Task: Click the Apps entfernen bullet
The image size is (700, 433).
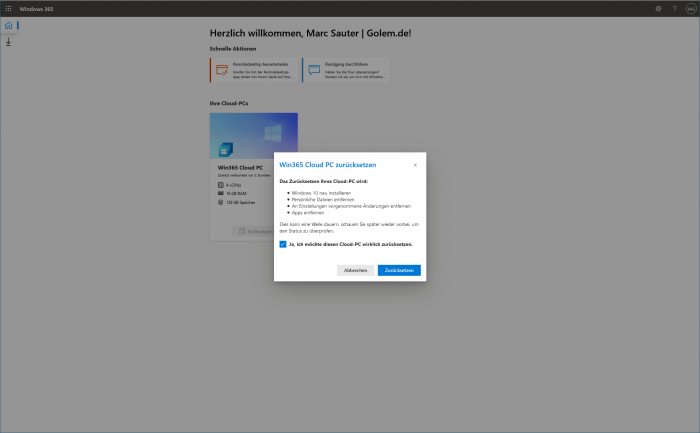Action: pyautogui.click(x=308, y=212)
